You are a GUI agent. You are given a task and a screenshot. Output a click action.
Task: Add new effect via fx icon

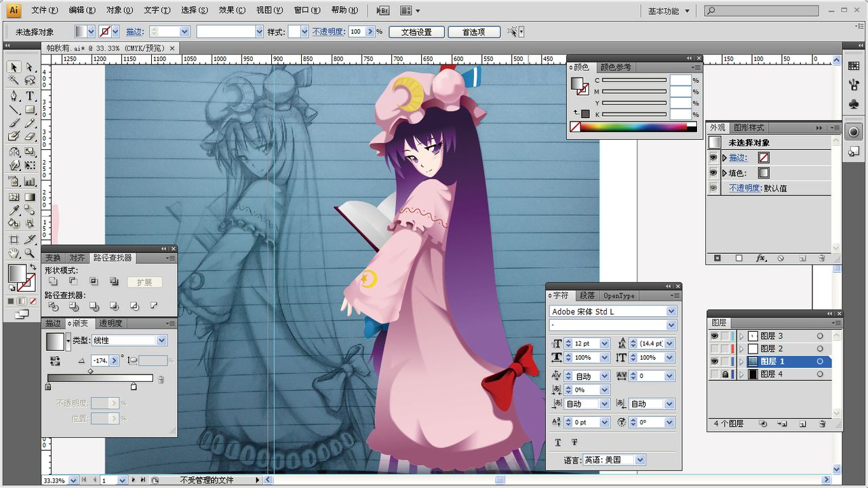[761, 259]
